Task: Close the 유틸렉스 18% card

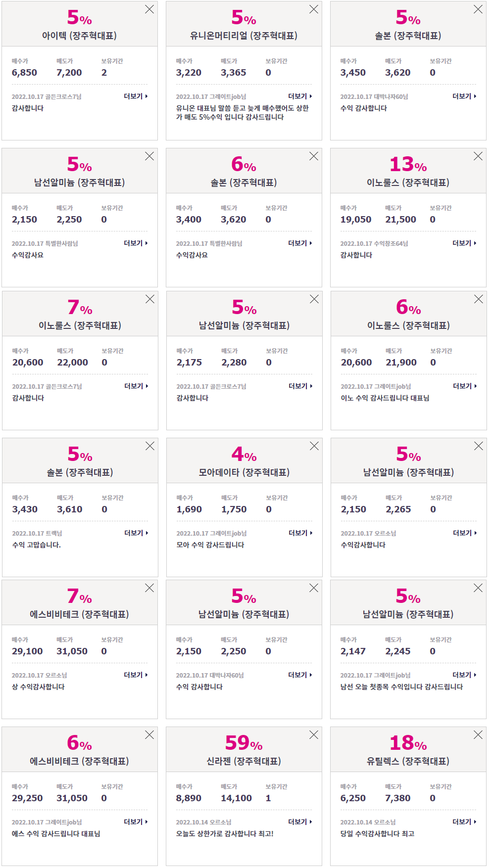Action: pos(478,735)
